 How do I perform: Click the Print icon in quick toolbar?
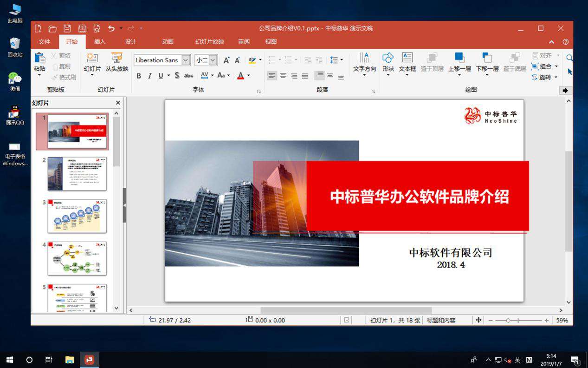pyautogui.click(x=82, y=28)
